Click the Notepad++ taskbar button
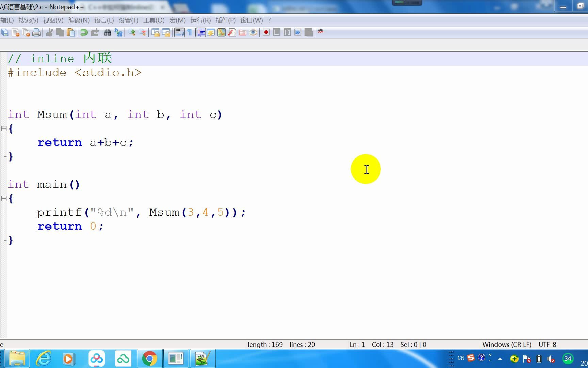The width and height of the screenshot is (588, 368). 202,358
